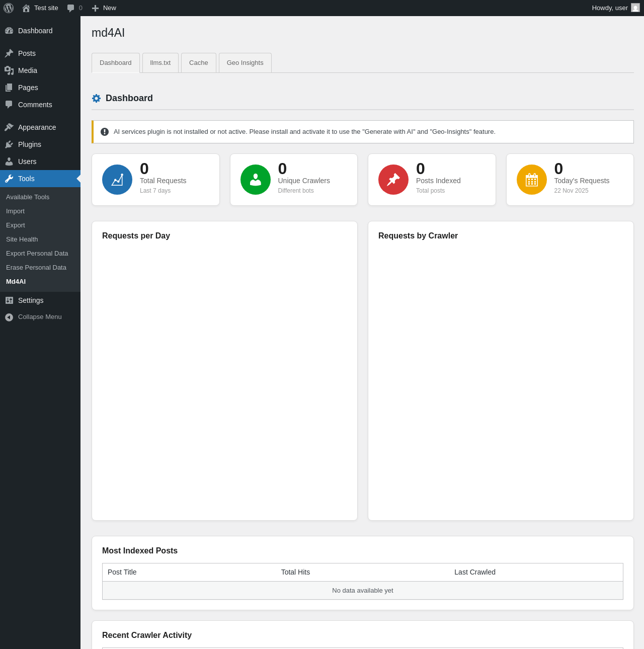This screenshot has width=644, height=649.
Task: Open the Plugins menu in sidebar
Action: click(30, 144)
